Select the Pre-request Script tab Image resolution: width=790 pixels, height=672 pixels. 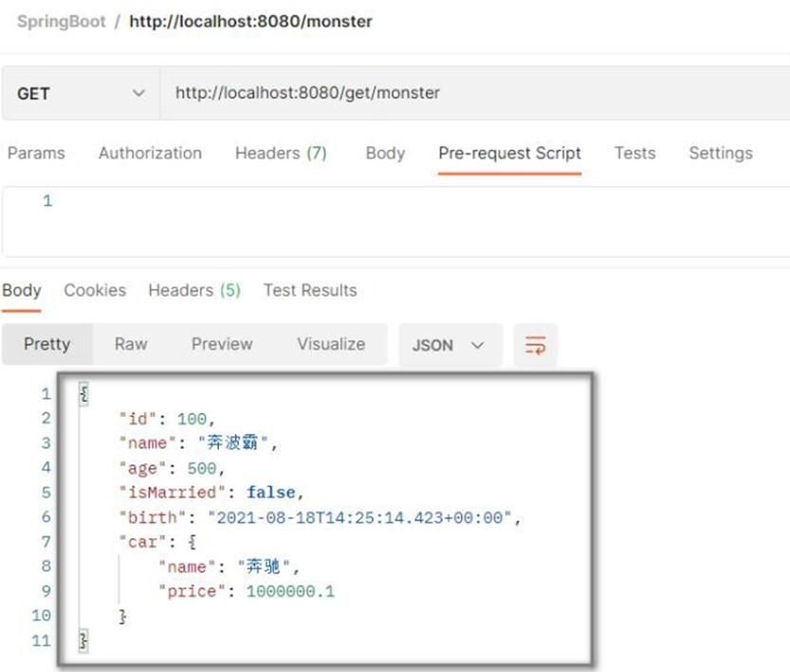(509, 154)
